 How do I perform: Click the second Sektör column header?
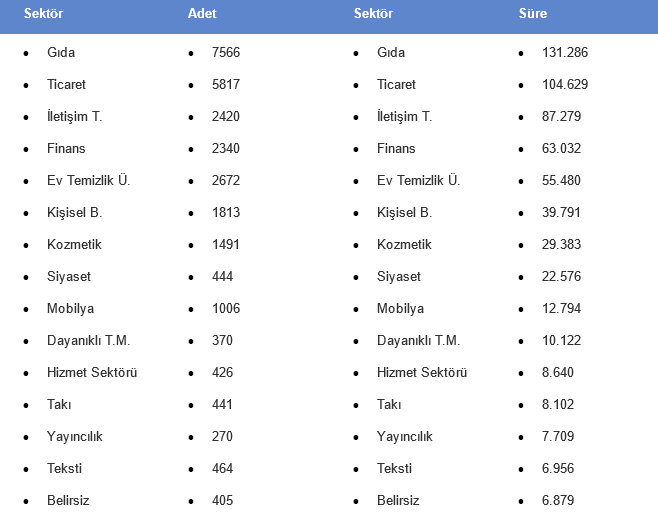(x=373, y=13)
